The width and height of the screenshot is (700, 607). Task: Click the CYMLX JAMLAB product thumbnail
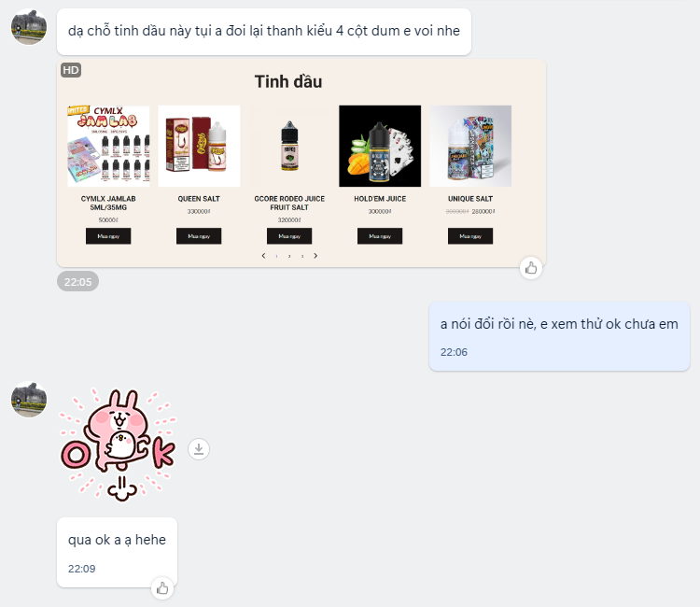(108, 146)
